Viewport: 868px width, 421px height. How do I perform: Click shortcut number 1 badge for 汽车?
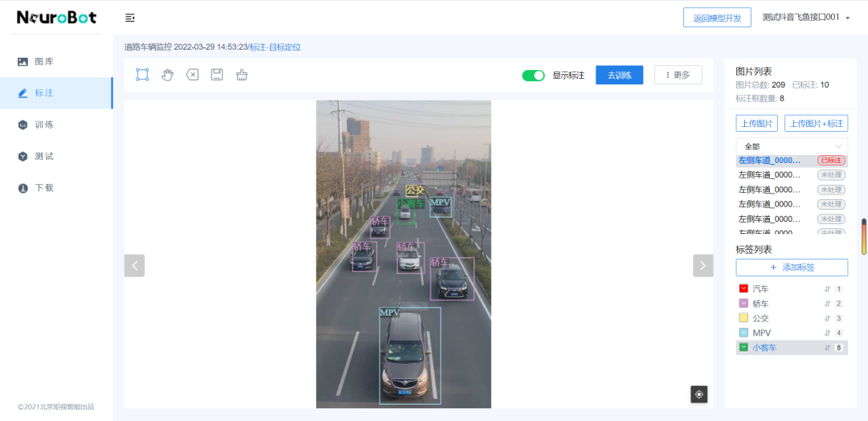tap(838, 288)
